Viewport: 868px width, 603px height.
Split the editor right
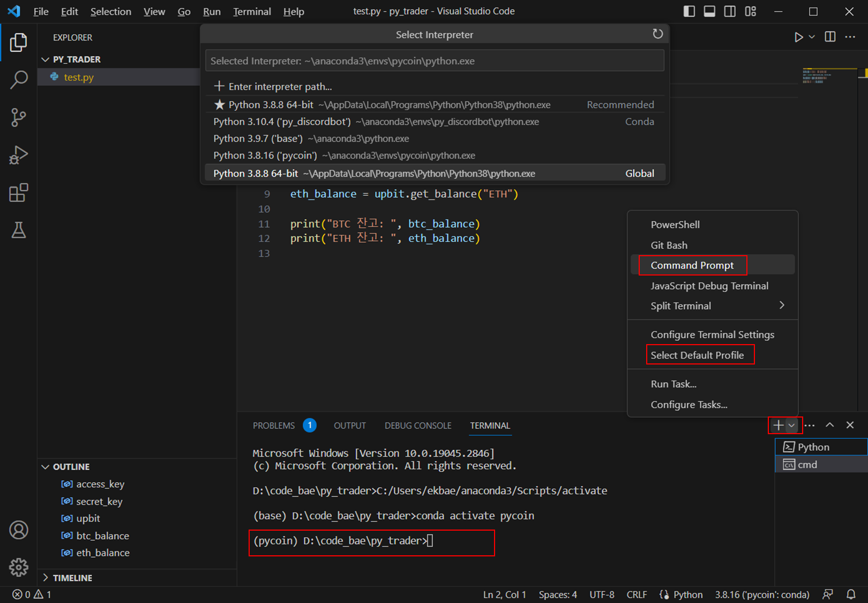tap(830, 36)
